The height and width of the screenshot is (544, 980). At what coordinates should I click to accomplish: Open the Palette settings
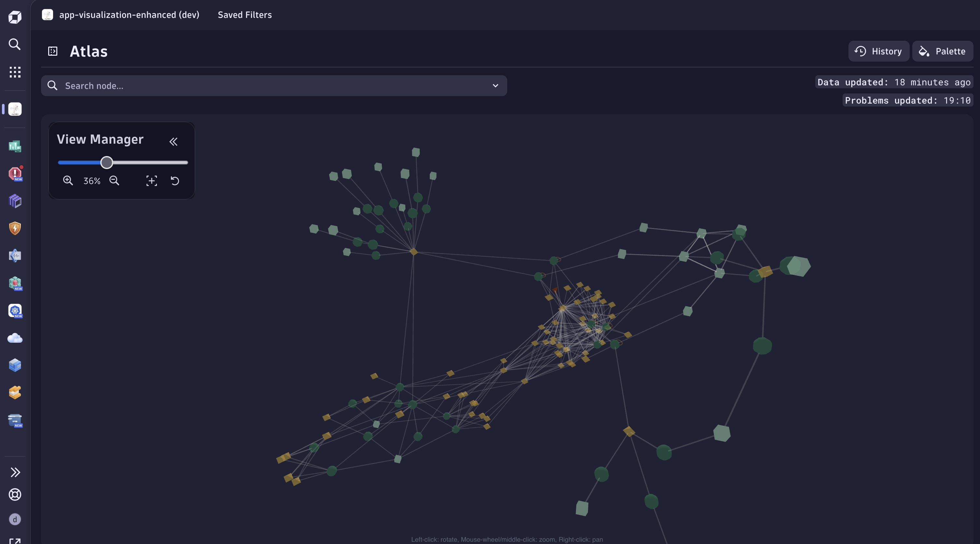(x=942, y=51)
